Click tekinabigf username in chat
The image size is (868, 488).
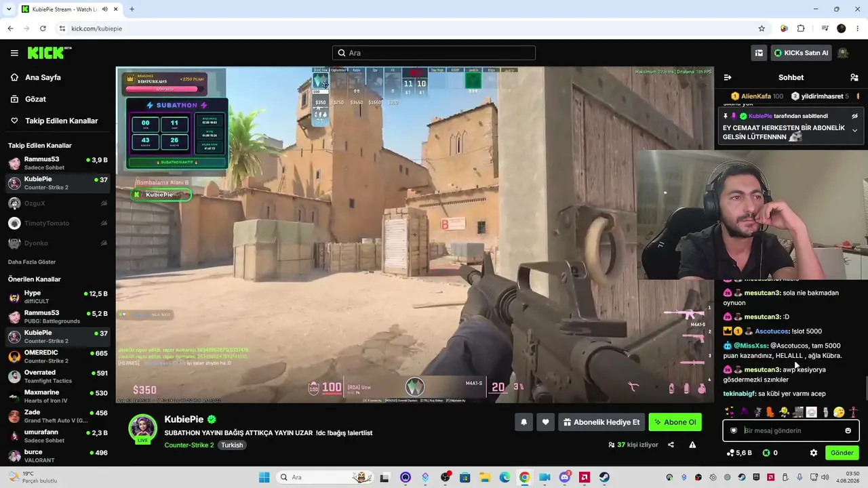click(739, 394)
